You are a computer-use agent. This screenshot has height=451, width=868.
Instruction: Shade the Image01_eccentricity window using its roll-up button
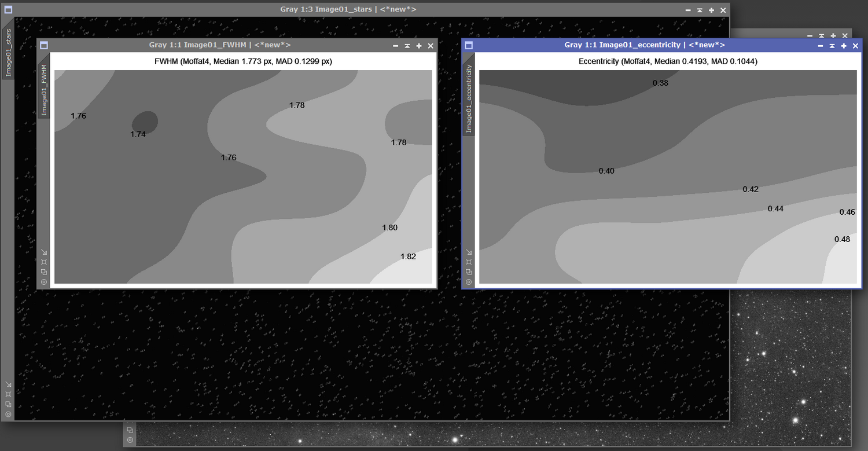(832, 45)
